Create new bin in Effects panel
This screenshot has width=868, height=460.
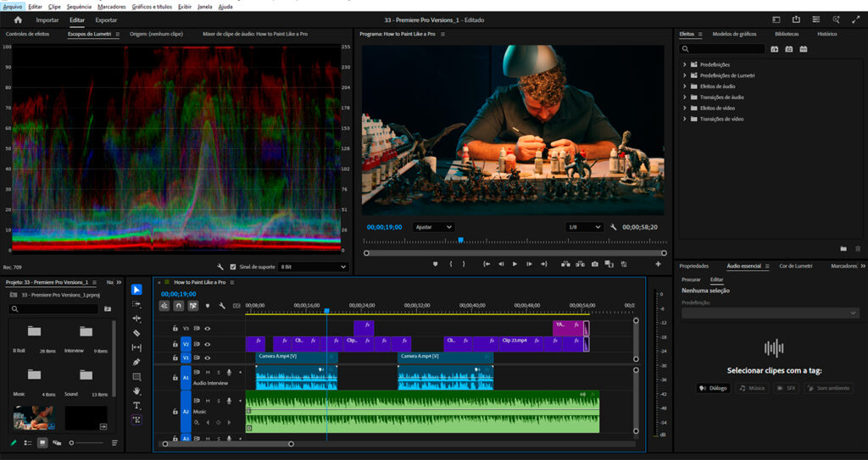[843, 249]
